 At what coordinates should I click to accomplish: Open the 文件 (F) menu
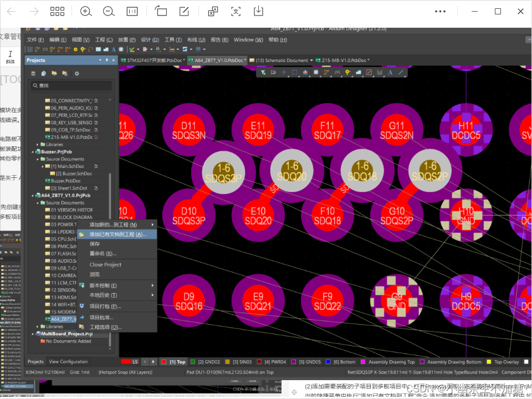click(35, 40)
